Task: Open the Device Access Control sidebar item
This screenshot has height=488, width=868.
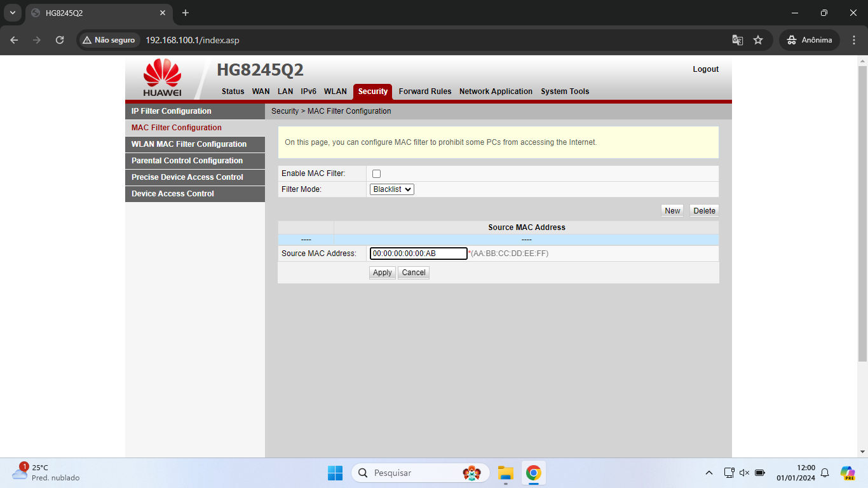Action: [x=195, y=194]
